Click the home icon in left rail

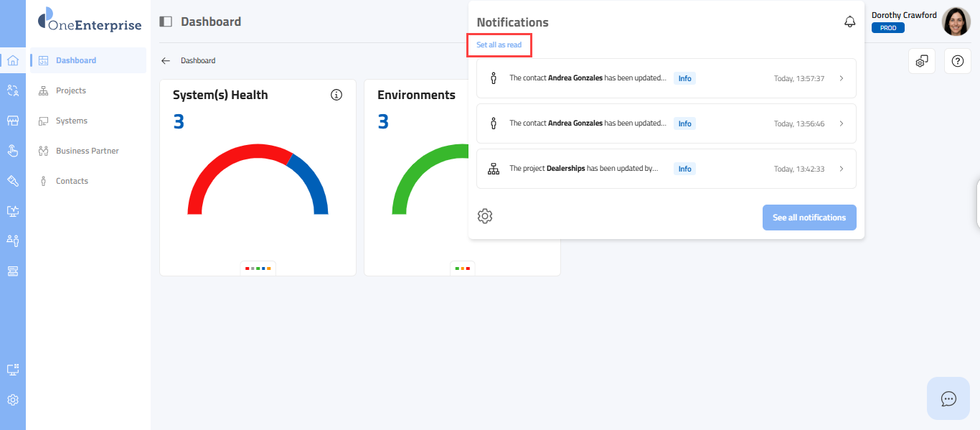[12, 60]
